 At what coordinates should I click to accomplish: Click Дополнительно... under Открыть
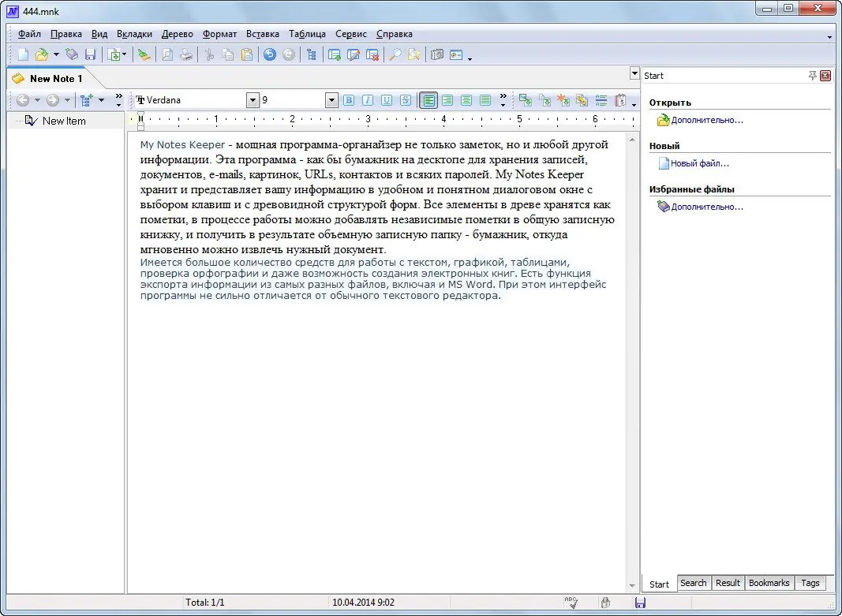(x=706, y=120)
